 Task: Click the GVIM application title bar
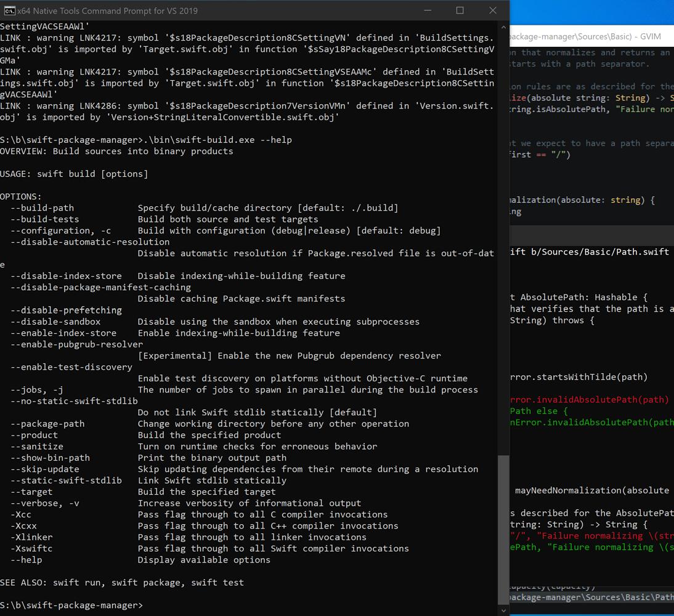pos(591,36)
